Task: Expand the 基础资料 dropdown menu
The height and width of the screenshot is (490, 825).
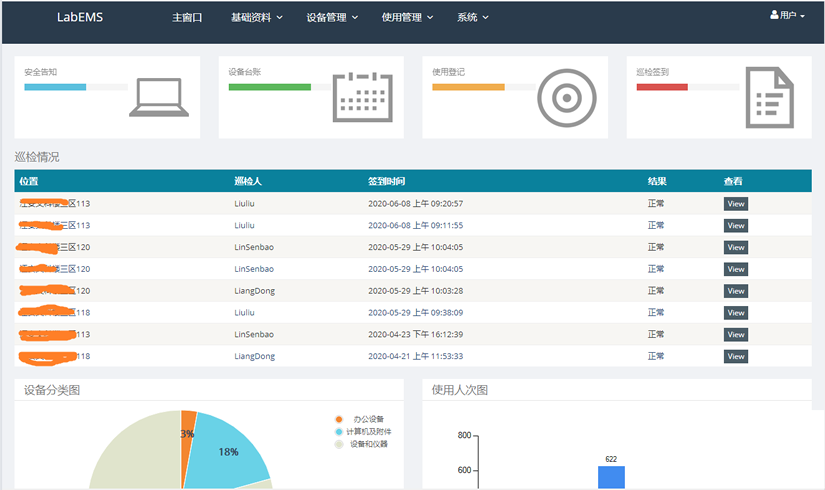Action: point(257,18)
